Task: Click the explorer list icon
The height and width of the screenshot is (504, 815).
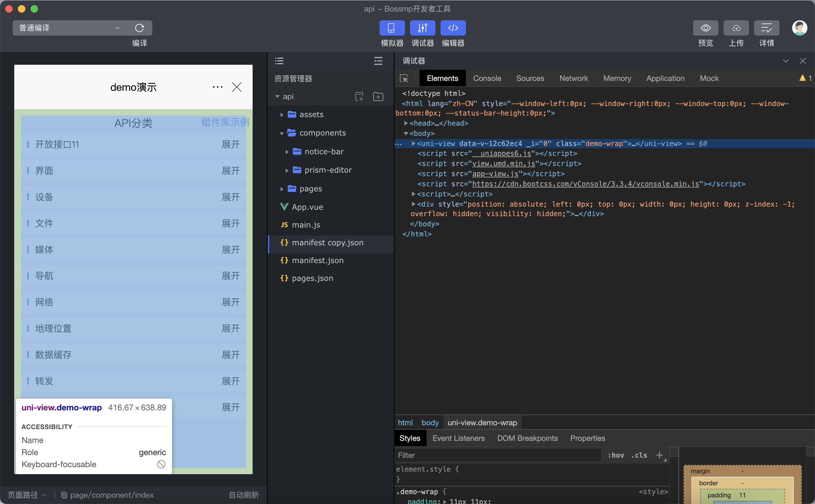Action: point(279,61)
